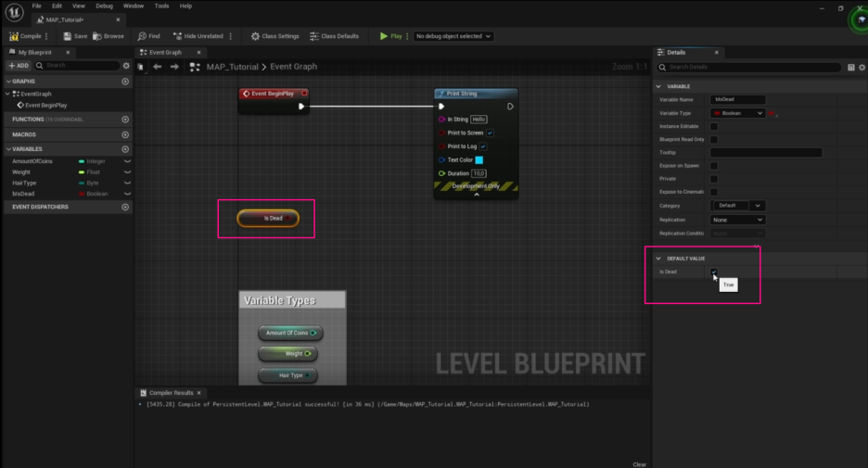Toggle visibility eye for HairType variable
Screen dimensions: 868x468
click(127, 183)
